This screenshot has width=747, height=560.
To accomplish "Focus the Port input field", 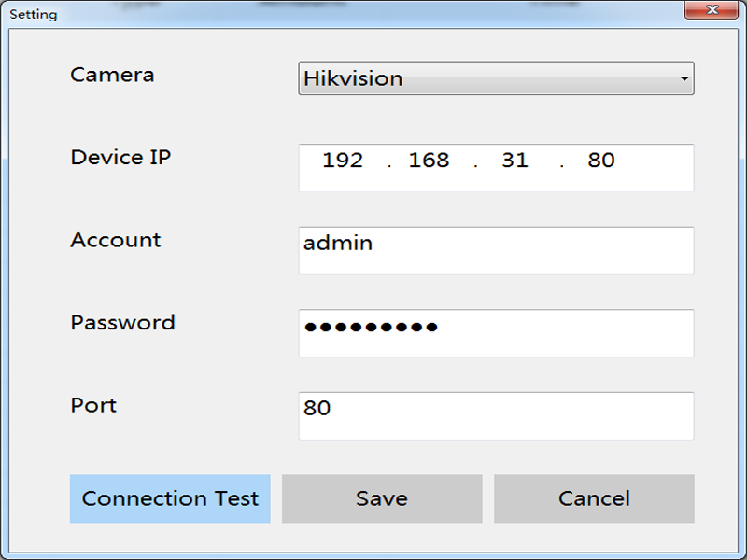I will (496, 415).
